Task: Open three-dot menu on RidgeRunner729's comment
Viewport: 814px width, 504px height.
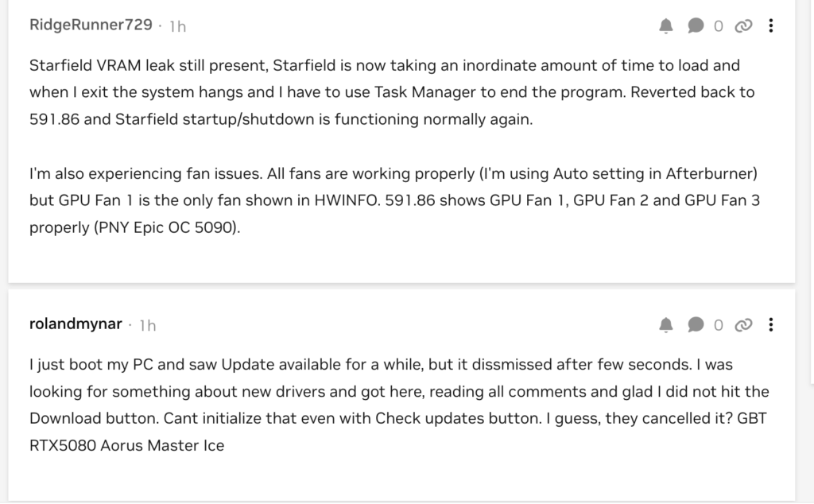Action: [x=771, y=26]
